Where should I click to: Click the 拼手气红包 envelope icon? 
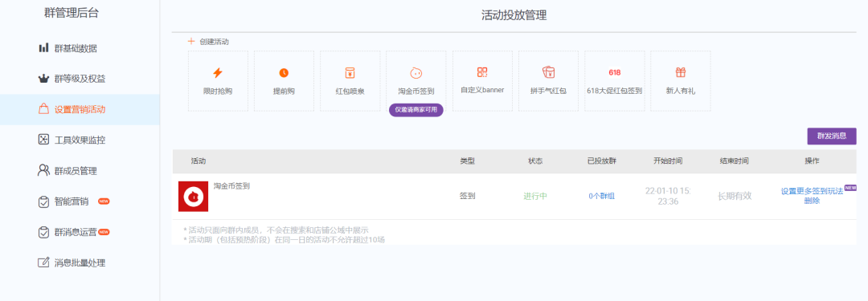548,72
